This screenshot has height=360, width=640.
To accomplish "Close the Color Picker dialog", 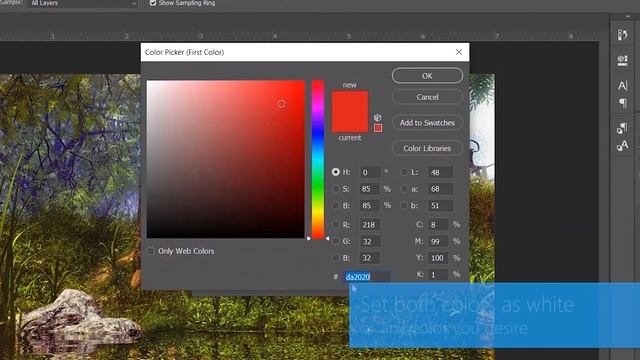I will 459,52.
